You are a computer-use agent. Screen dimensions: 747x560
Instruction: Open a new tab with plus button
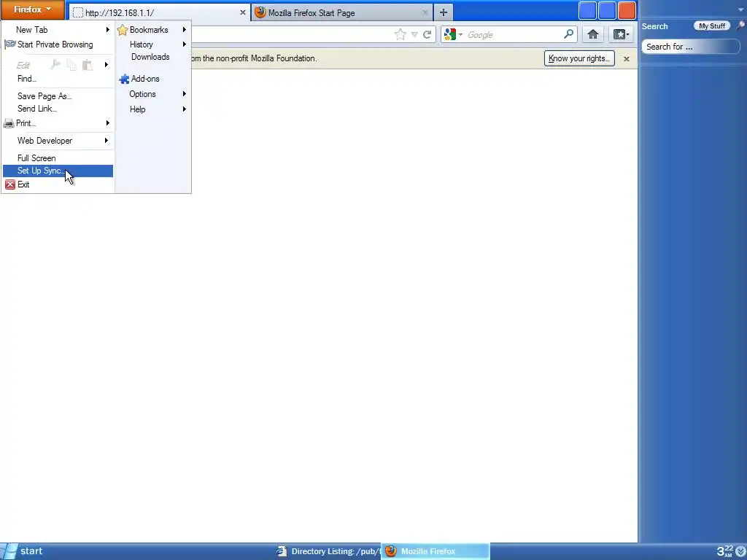444,13
